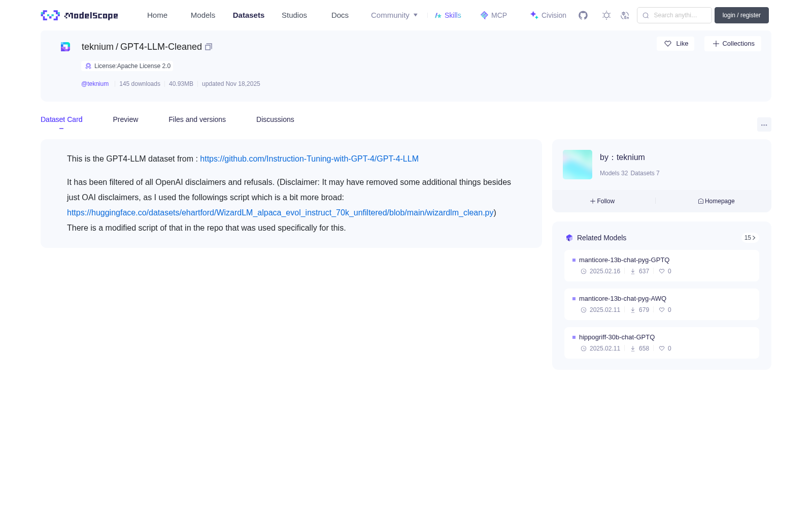Click the dataset avatar icon beside teknium
This screenshot has width=812, height=508.
point(65,47)
